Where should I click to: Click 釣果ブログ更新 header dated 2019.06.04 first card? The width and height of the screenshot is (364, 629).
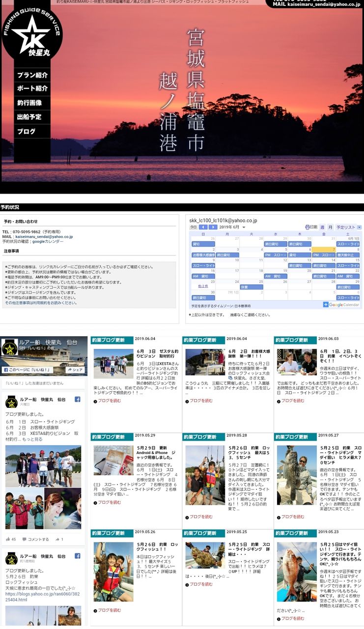(112, 340)
